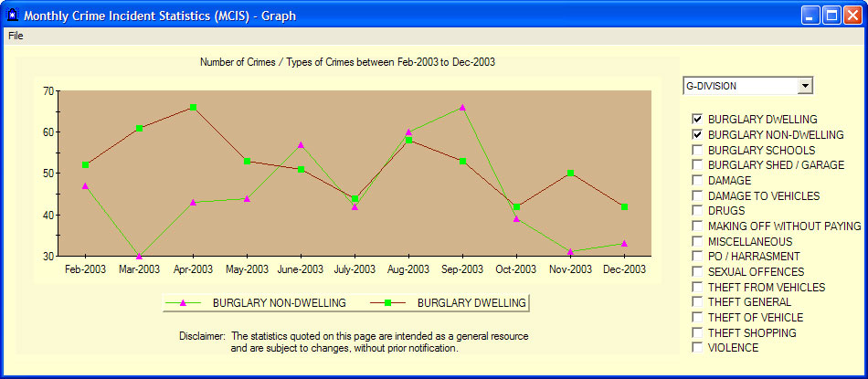Click the pink triangle data point at Sep-2003
This screenshot has height=379, width=868.
click(462, 108)
